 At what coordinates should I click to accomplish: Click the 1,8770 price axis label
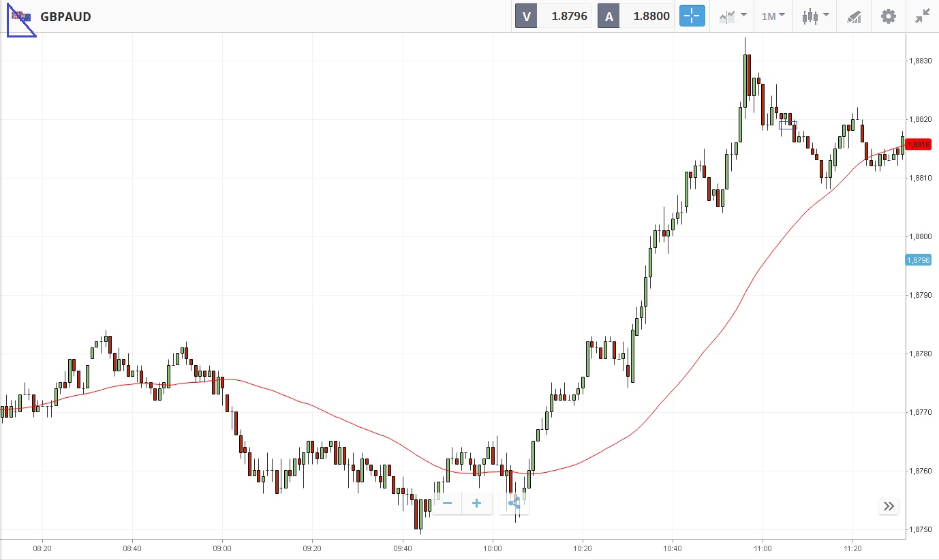[920, 412]
